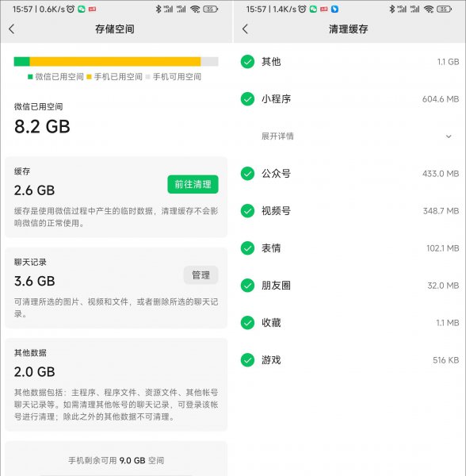Uncheck the 小程序 cache item

pyautogui.click(x=247, y=99)
